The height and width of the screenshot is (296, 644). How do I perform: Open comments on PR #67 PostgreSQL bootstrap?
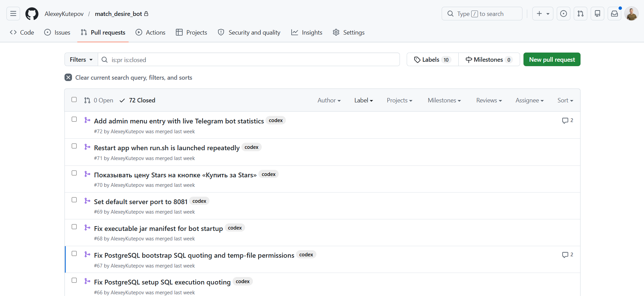568,255
